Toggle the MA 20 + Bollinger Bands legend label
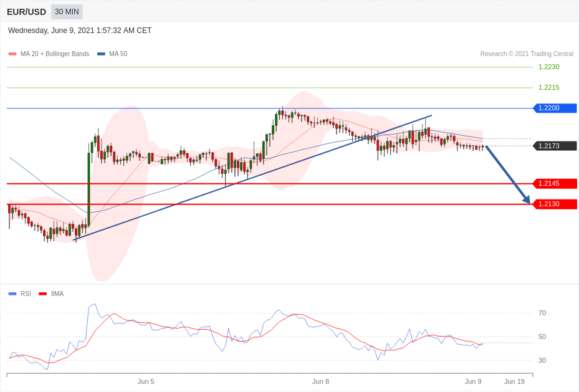The image size is (579, 392). pyautogui.click(x=55, y=54)
